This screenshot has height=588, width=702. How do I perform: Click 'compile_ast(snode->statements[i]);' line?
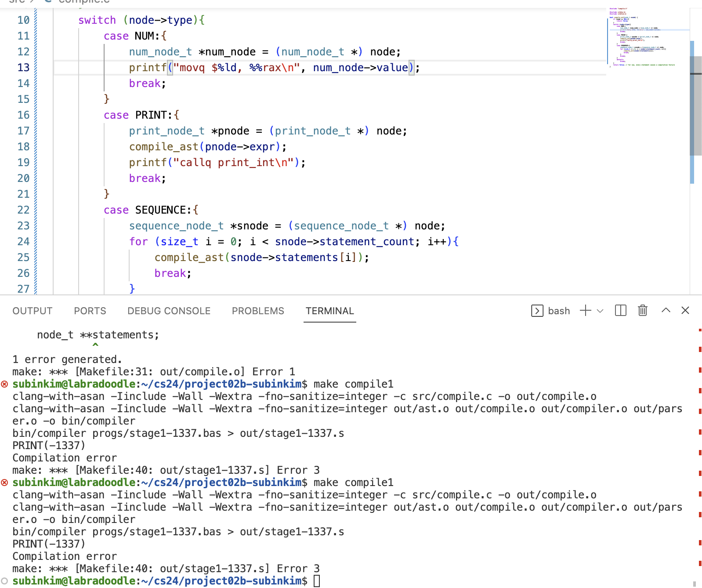262,258
